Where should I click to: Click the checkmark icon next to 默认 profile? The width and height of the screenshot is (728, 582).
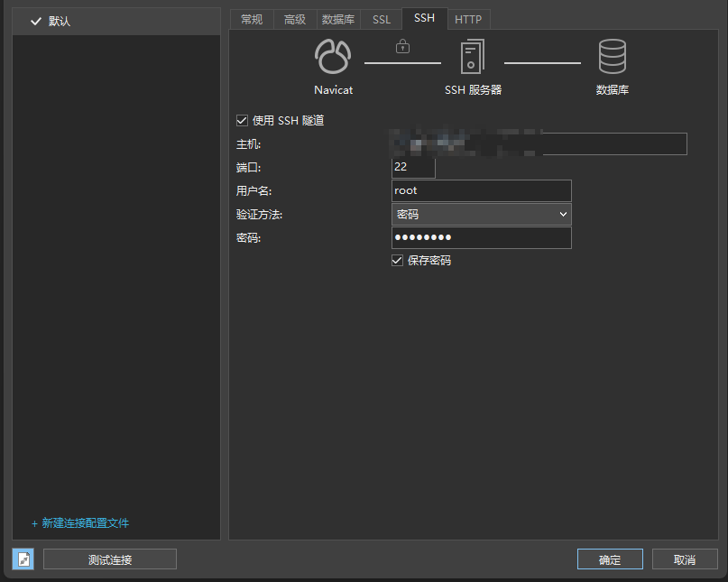[36, 20]
